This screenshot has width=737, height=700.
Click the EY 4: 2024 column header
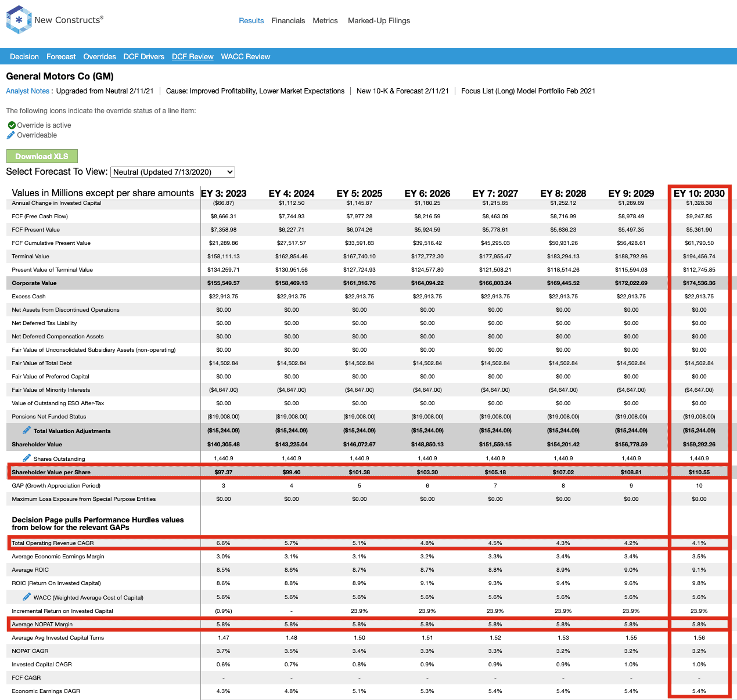pyautogui.click(x=292, y=193)
